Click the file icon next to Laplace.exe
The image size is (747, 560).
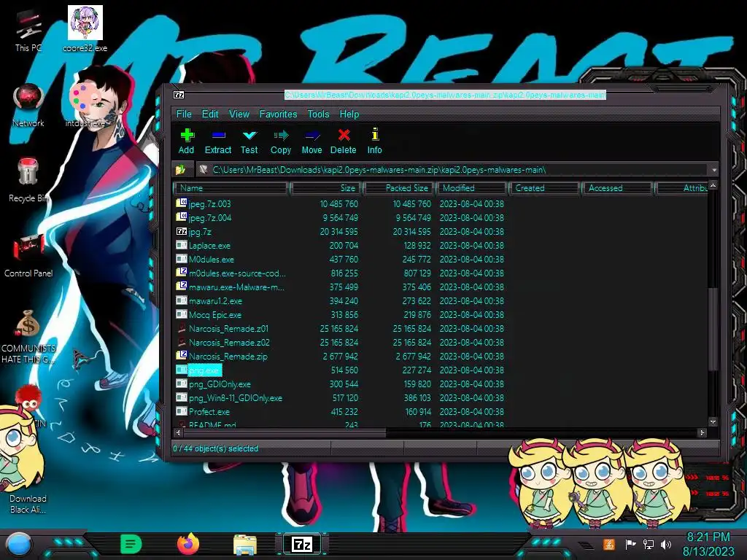point(181,245)
